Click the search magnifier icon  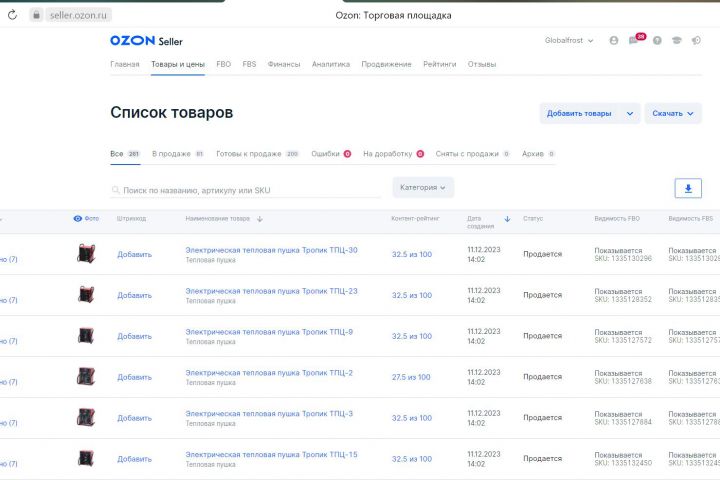116,190
